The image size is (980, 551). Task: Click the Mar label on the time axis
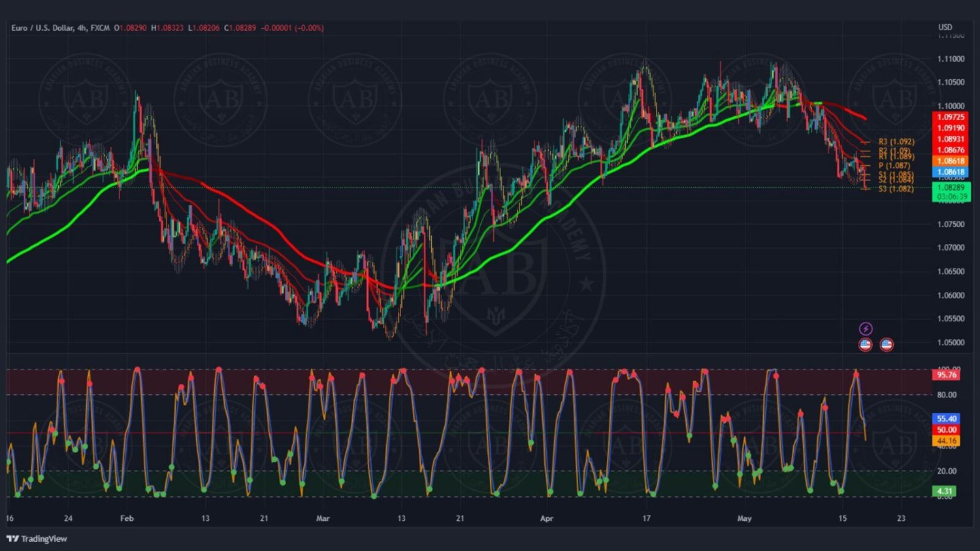[x=323, y=518]
